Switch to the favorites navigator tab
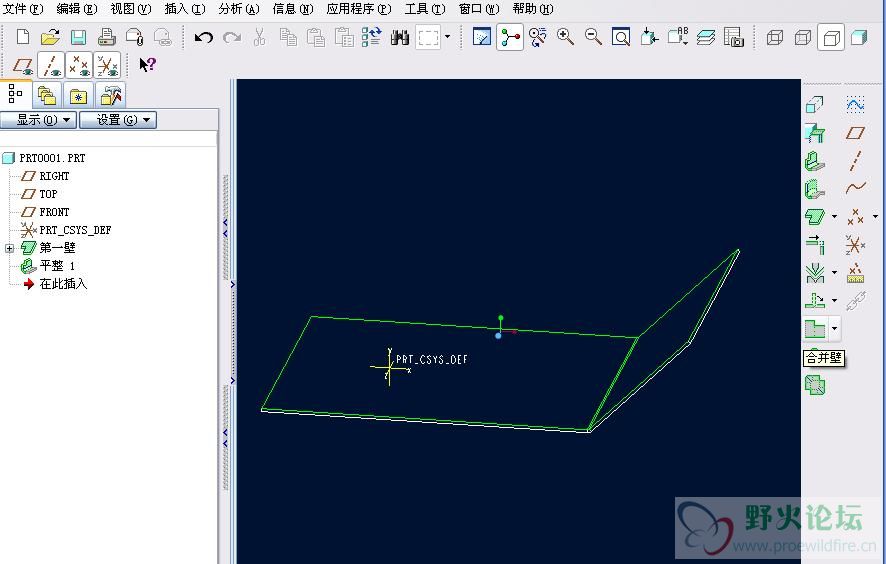 (x=78, y=96)
